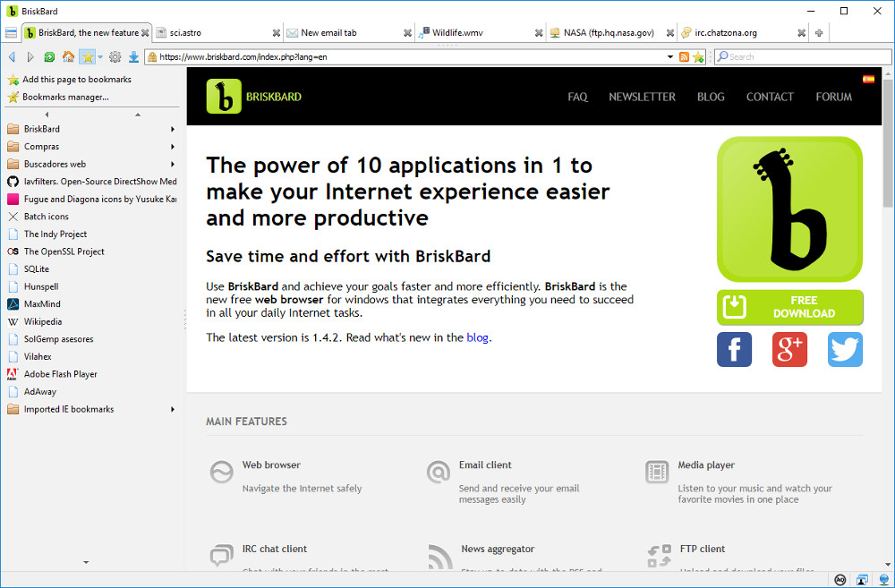
Task: Open the address bar URL history dropdown
Action: click(x=670, y=56)
